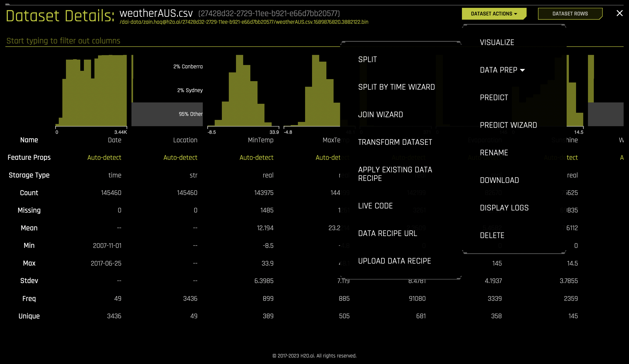Choose UPLOAD DATA RECIPE
Image resolution: width=629 pixels, height=364 pixels.
pyautogui.click(x=394, y=261)
